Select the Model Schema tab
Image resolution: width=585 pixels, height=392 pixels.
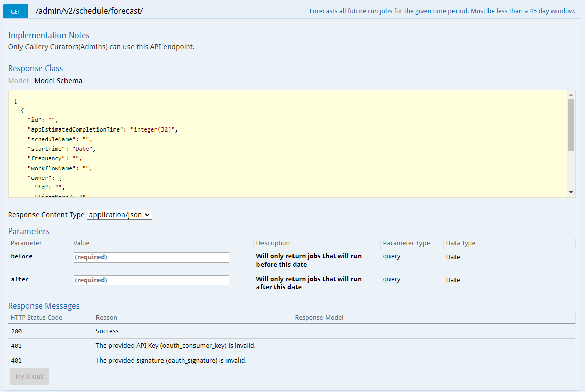58,81
